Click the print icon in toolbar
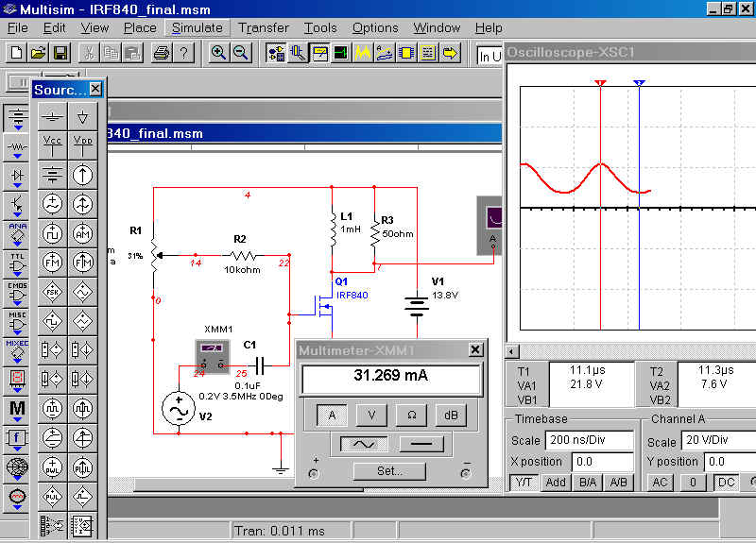 click(x=161, y=53)
